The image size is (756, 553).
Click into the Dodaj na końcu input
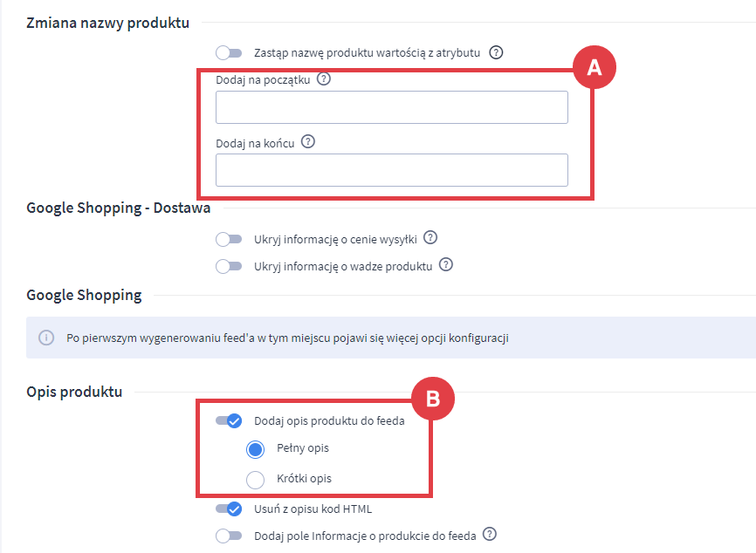(x=391, y=170)
